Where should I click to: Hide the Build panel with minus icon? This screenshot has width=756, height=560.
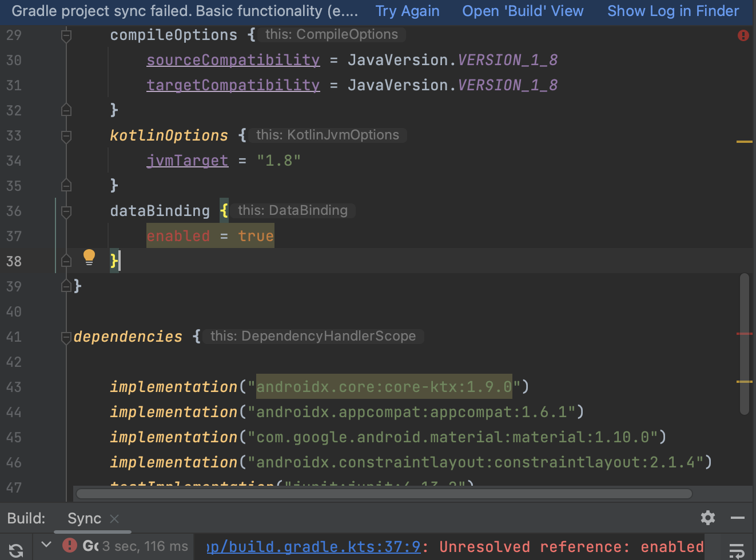[x=738, y=518]
